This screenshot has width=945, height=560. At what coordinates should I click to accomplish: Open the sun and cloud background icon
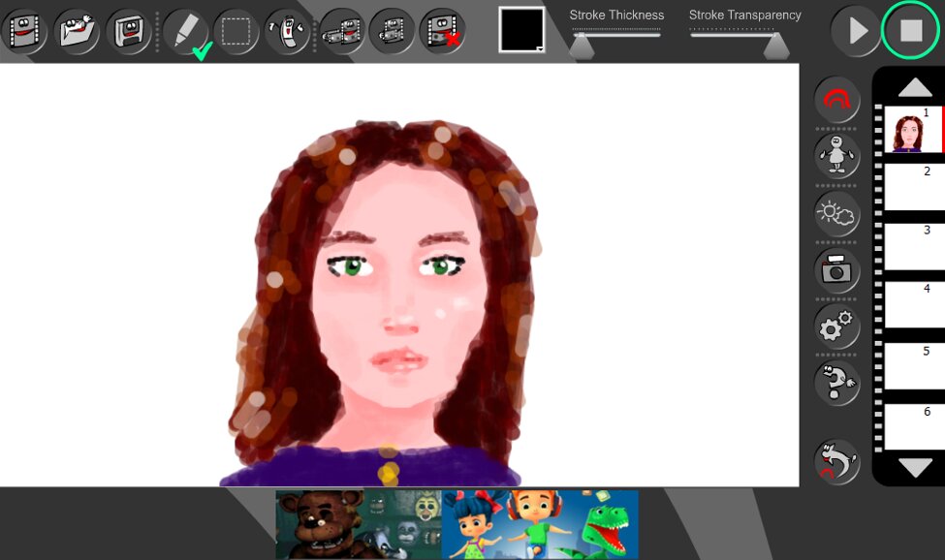836,213
